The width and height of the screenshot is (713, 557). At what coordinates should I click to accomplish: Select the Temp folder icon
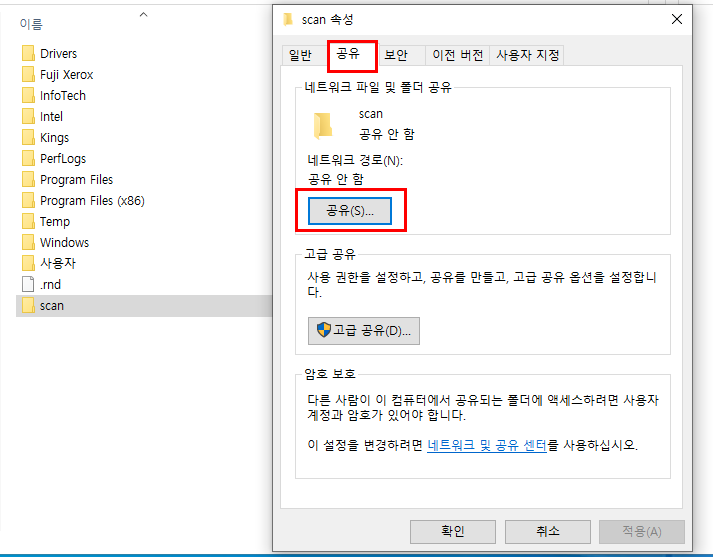[28, 221]
